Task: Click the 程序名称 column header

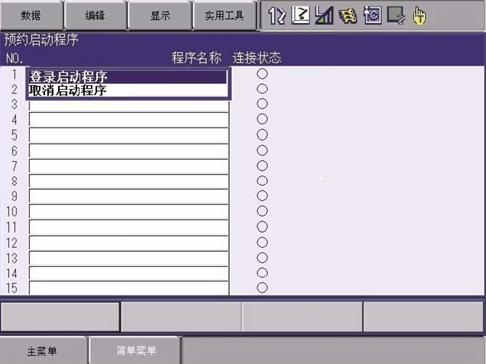Action: coord(196,58)
